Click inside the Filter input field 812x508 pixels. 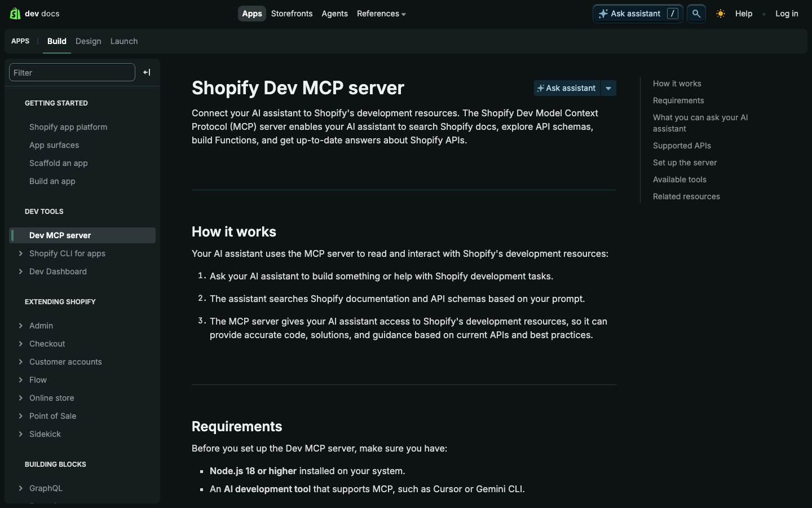(72, 72)
